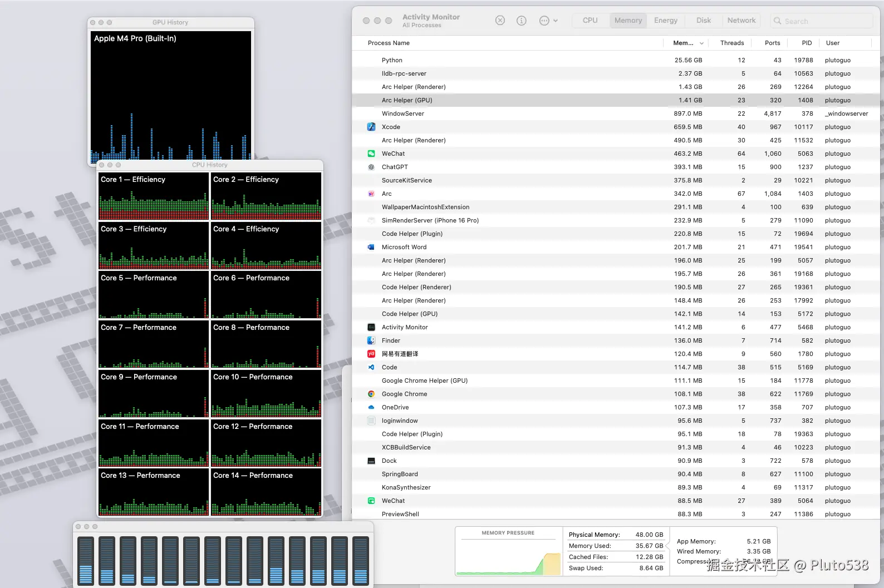Click the Activity Monitor process icon

[x=371, y=327]
